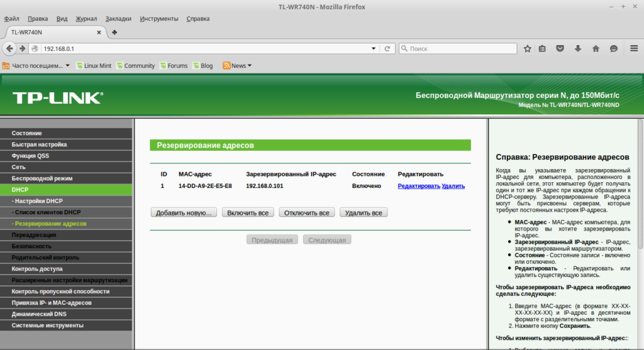The height and width of the screenshot is (350, 644).
Task: Click the browser Forward arrow button
Action: click(x=23, y=48)
